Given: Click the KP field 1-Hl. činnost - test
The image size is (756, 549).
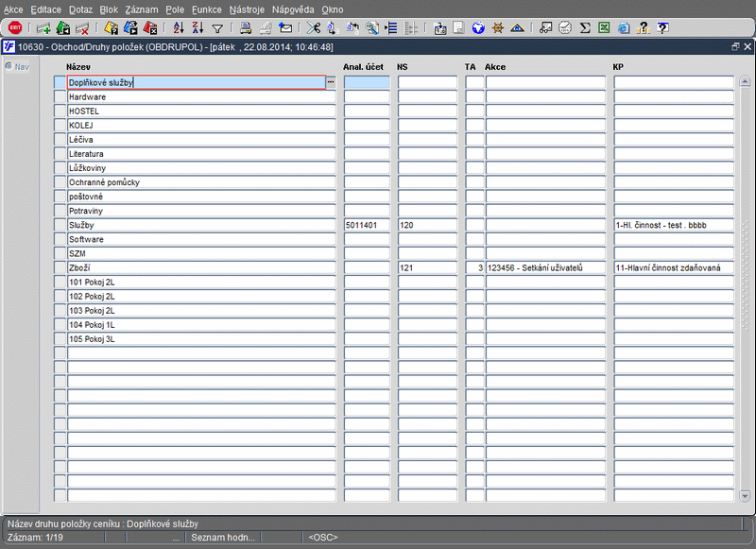Looking at the screenshot, I should [x=674, y=225].
